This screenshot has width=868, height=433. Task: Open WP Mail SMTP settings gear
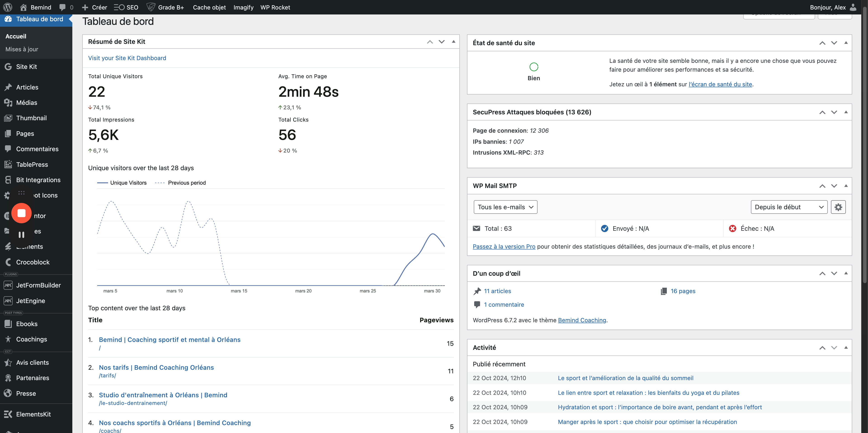(x=838, y=207)
